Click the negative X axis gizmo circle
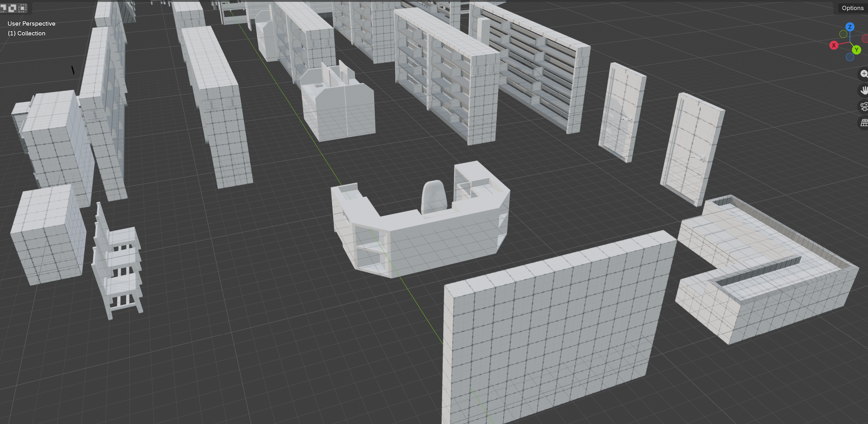This screenshot has width=868, height=424. pos(865,39)
